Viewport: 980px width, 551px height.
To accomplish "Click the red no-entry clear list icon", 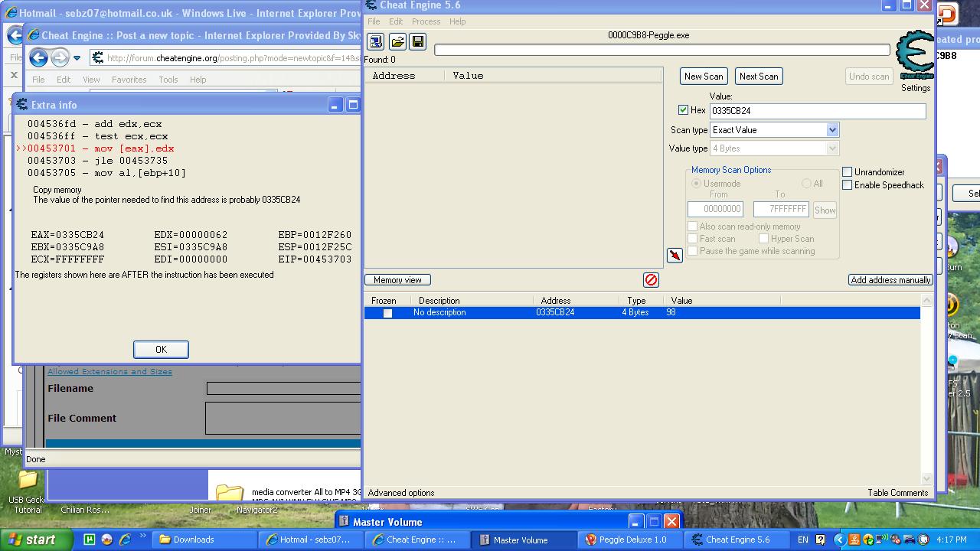I will tap(651, 280).
